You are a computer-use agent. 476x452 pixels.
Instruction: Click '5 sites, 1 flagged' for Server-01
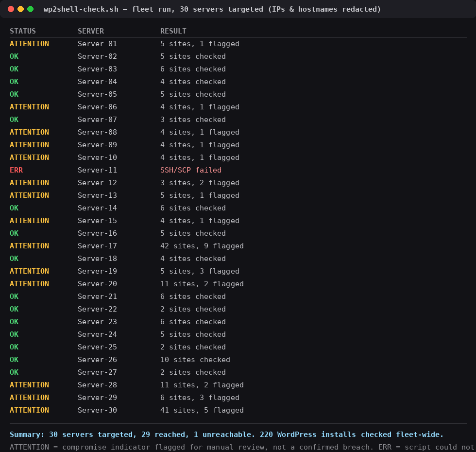click(x=200, y=44)
